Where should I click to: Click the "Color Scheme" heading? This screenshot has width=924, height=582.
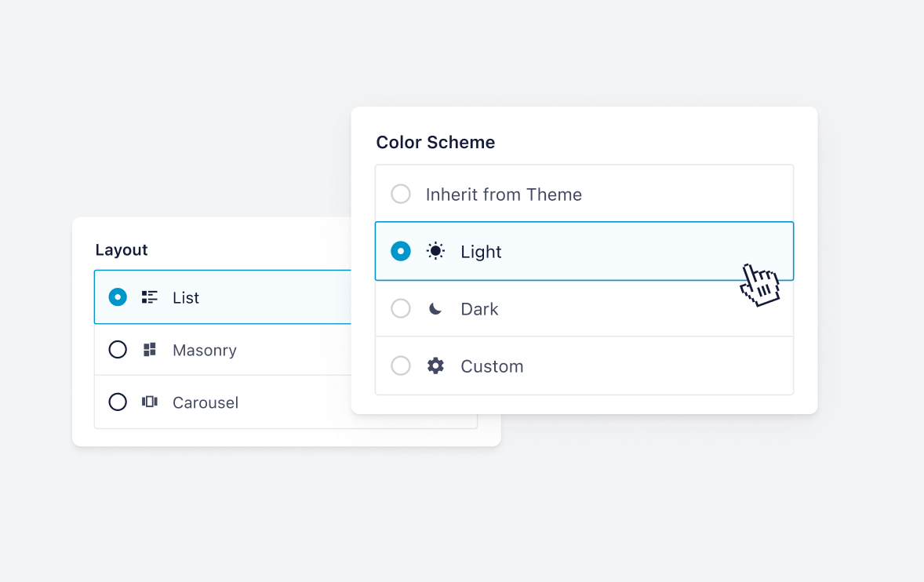click(x=435, y=142)
